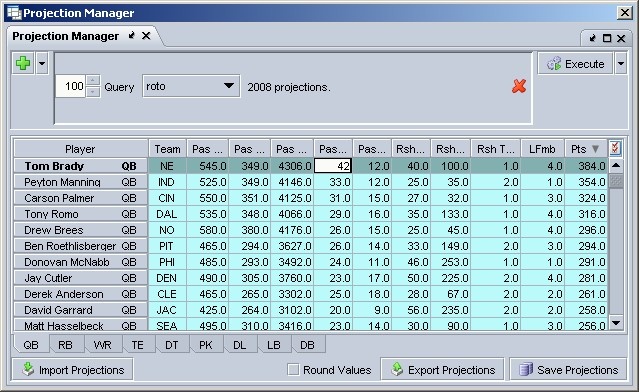
Task: Switch to the QB tab
Action: [31, 345]
